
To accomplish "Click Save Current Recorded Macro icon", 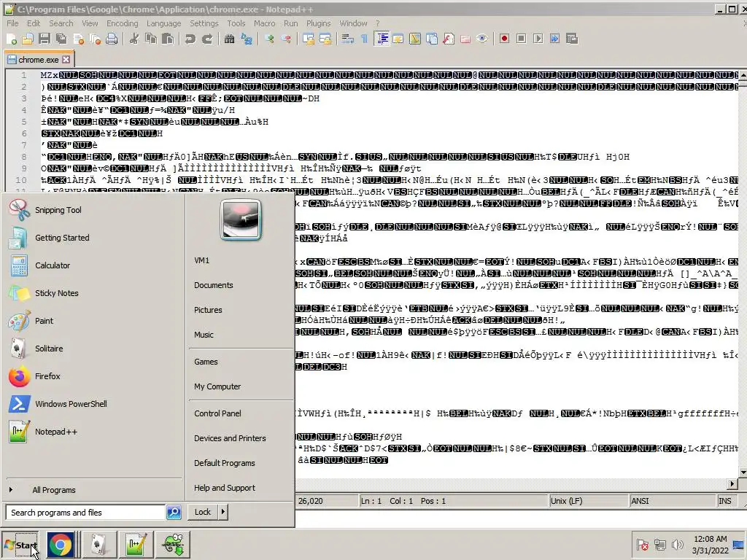I will 572,39.
